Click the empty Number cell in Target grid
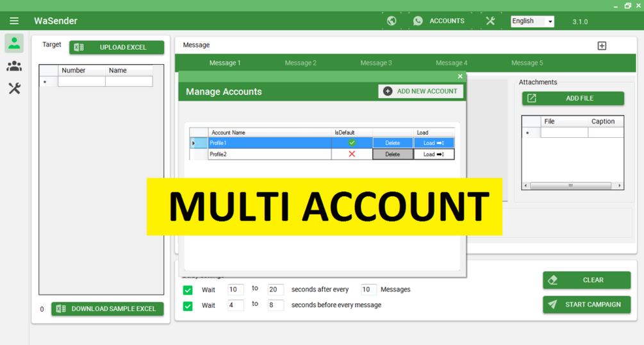 click(81, 81)
